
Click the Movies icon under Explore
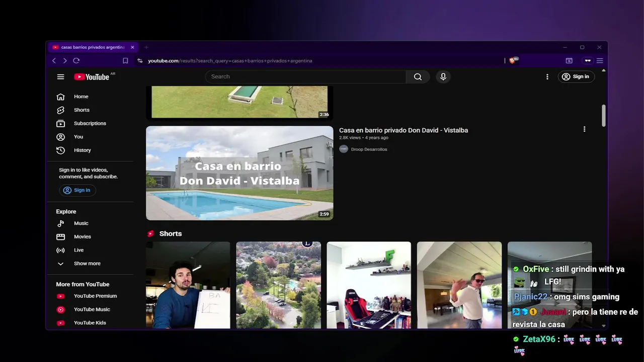(x=60, y=237)
